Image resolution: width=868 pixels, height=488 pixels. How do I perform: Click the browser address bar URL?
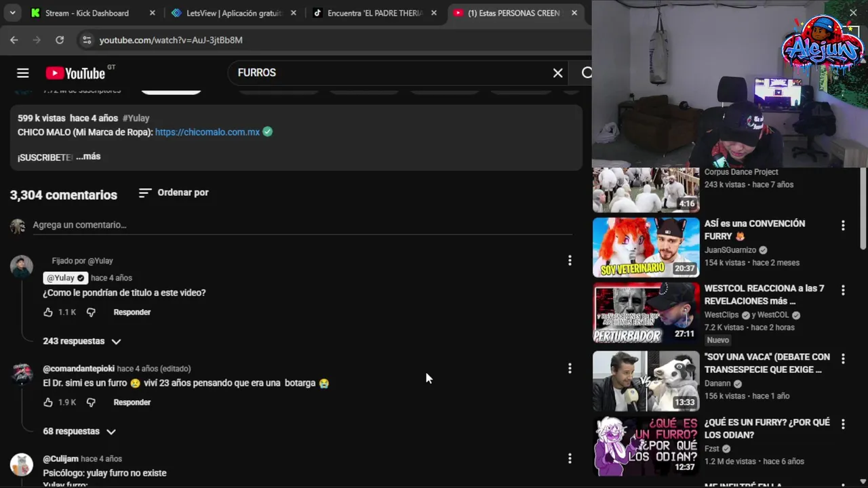point(171,40)
